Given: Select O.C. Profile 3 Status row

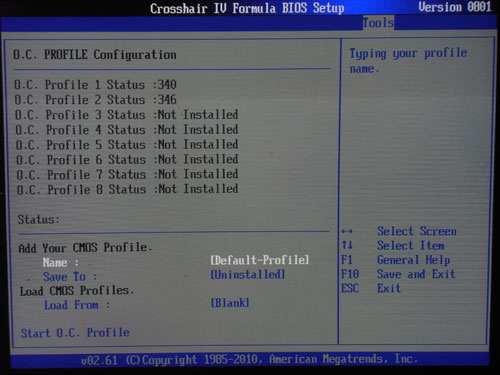Looking at the screenshot, I should pyautogui.click(x=127, y=115).
